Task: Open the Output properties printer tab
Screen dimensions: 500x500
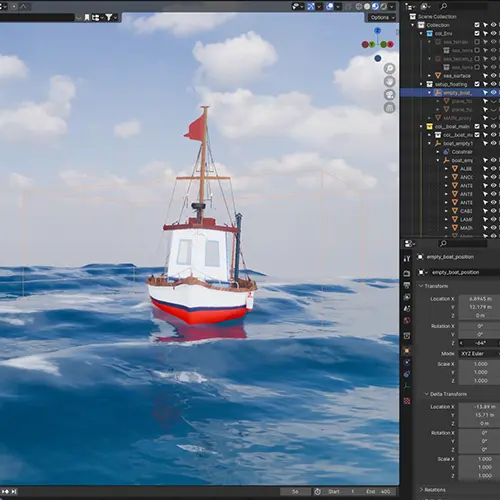Action: click(x=407, y=285)
